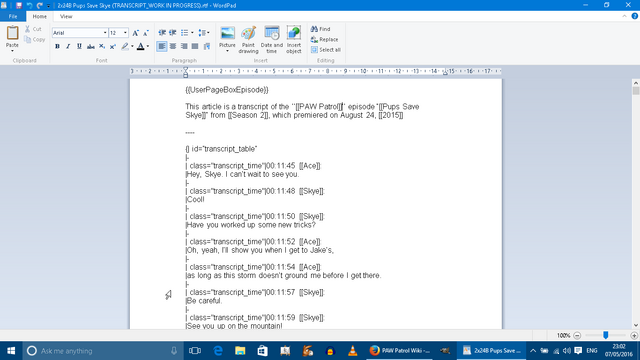This screenshot has width=640, height=360.
Task: Open WordPad Help
Action: click(x=635, y=16)
